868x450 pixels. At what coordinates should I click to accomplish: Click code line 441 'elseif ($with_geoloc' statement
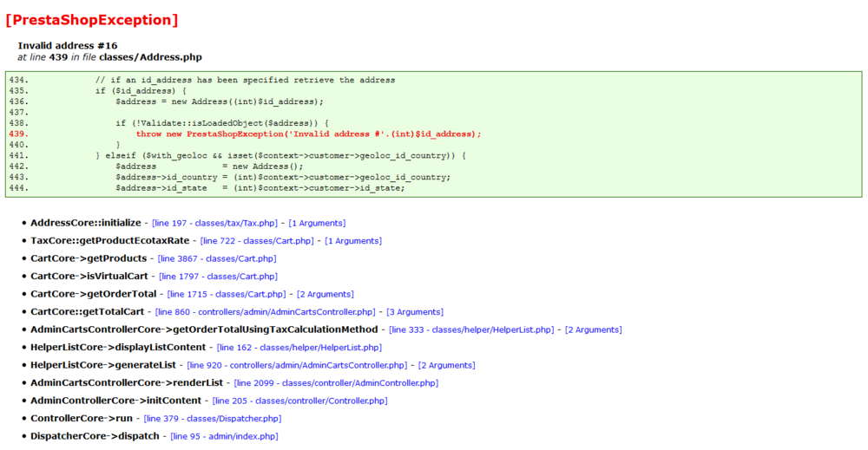(280, 156)
